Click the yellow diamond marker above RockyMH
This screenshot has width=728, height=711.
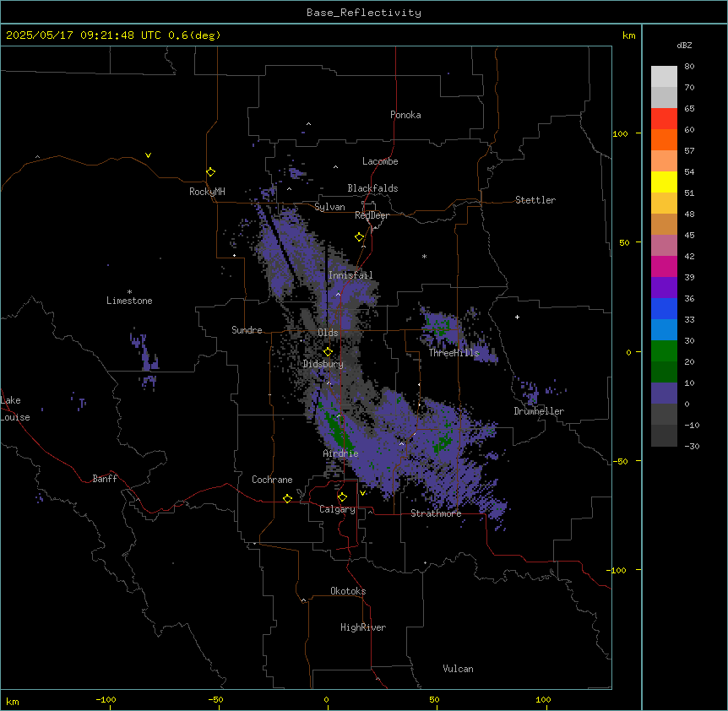pyautogui.click(x=210, y=171)
